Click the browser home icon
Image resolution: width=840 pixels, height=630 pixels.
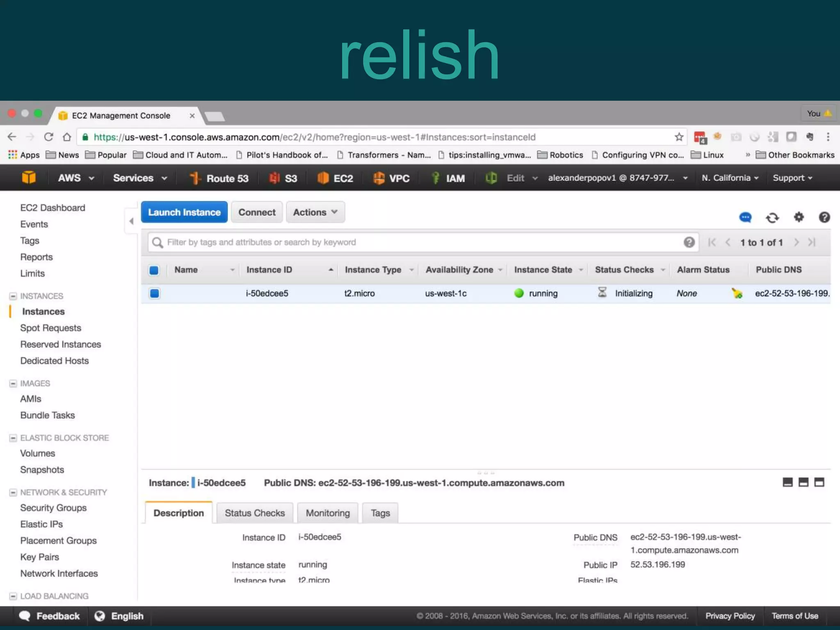click(67, 137)
